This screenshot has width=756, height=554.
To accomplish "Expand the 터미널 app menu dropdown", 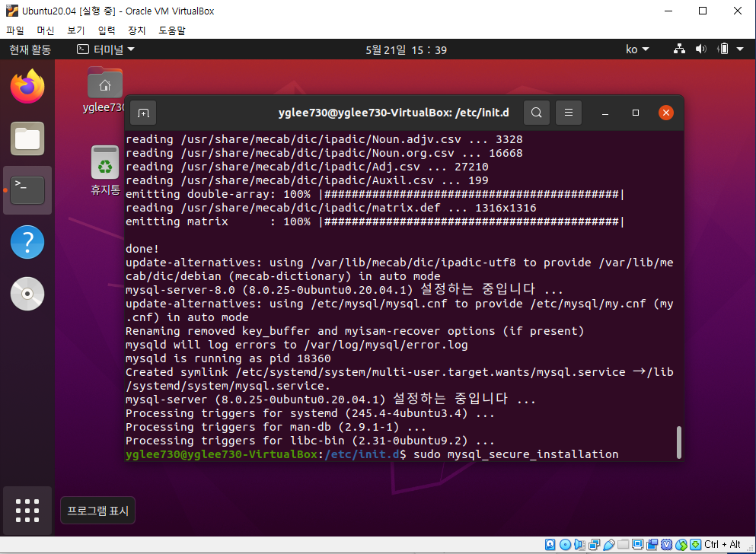I will [106, 49].
